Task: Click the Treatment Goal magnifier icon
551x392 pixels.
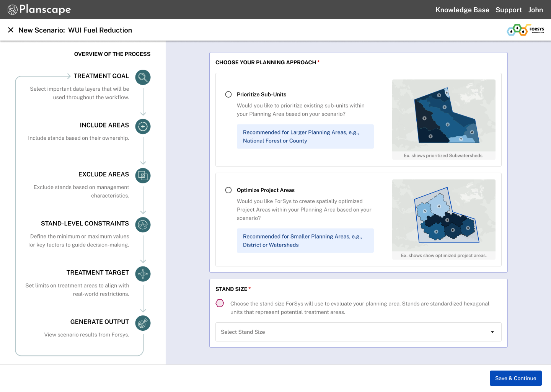Action: pos(143,77)
